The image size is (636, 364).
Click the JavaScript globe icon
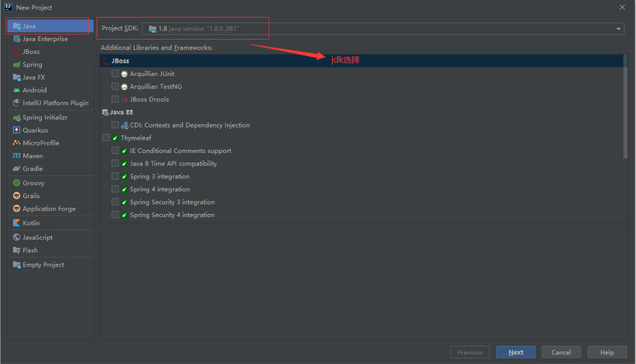pos(16,238)
